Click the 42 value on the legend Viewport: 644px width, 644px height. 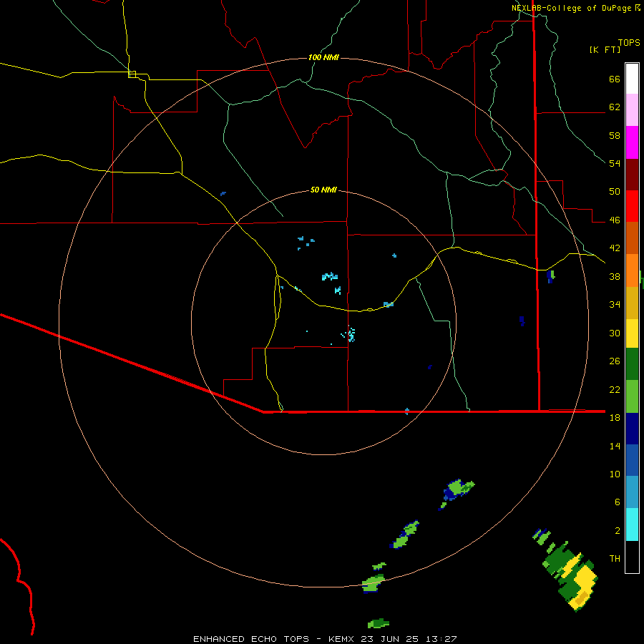615,248
